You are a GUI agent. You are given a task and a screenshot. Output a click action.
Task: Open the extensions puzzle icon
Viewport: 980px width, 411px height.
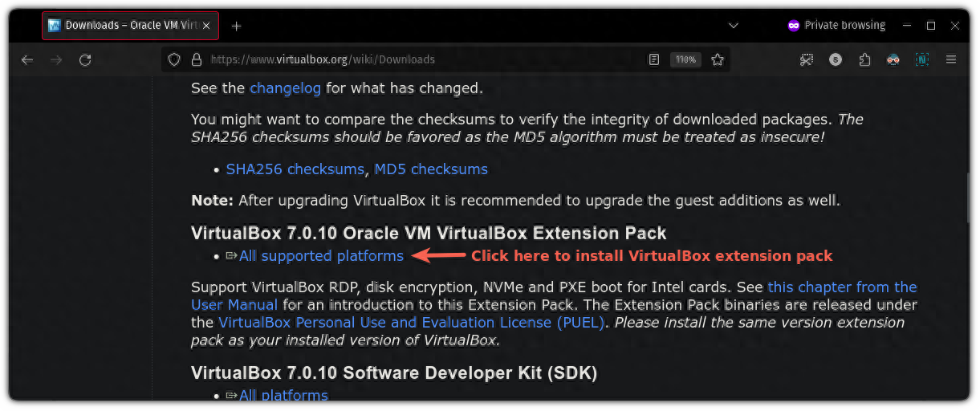864,60
